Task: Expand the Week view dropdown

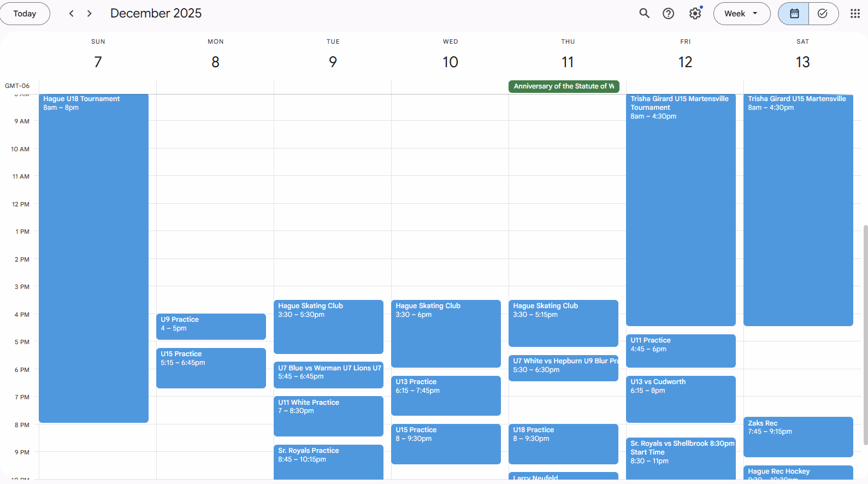Action: click(x=741, y=14)
